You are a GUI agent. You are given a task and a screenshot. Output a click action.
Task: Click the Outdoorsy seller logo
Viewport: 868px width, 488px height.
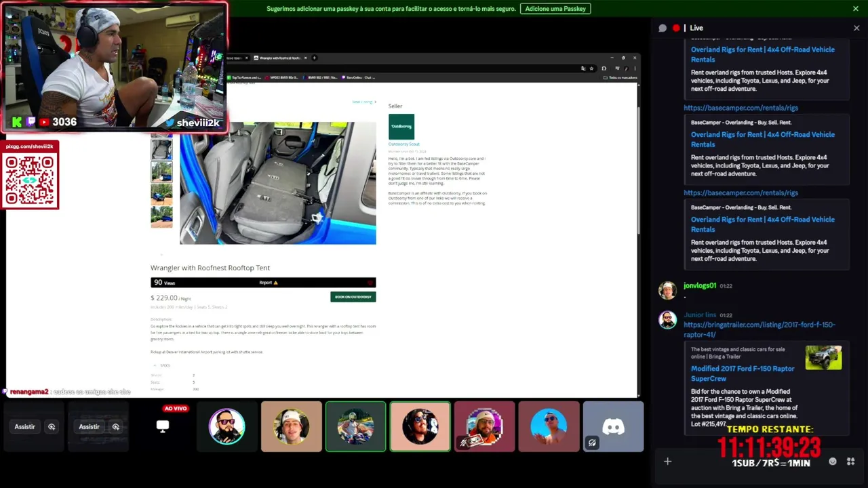coord(401,127)
